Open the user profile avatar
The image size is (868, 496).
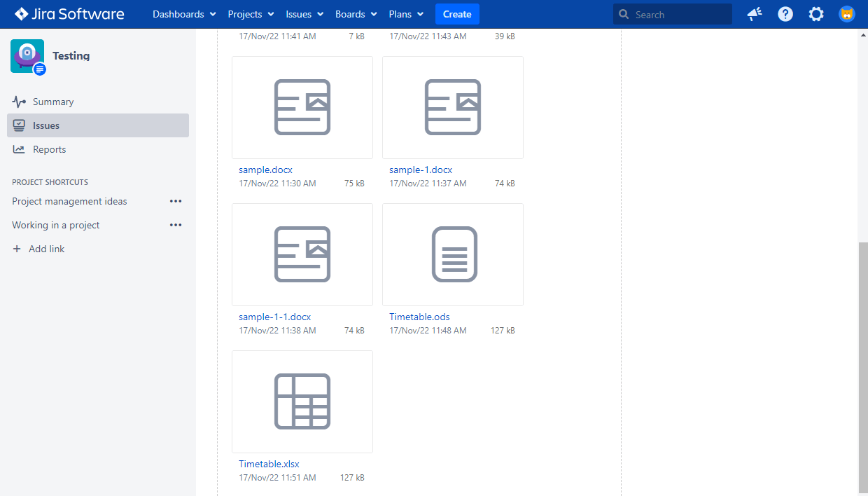[x=847, y=14]
